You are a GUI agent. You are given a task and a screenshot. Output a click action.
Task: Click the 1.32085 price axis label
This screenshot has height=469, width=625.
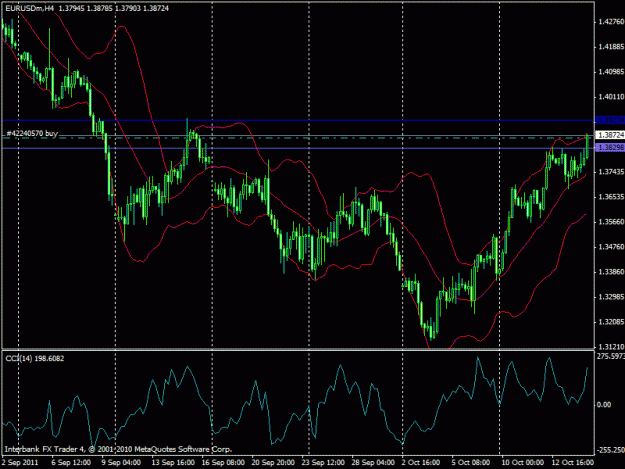(x=611, y=322)
